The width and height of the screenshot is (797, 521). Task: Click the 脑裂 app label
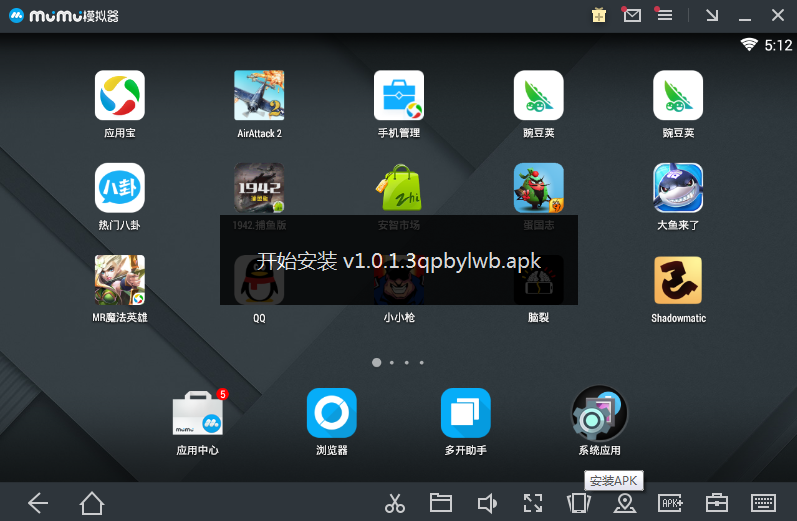pos(538,318)
